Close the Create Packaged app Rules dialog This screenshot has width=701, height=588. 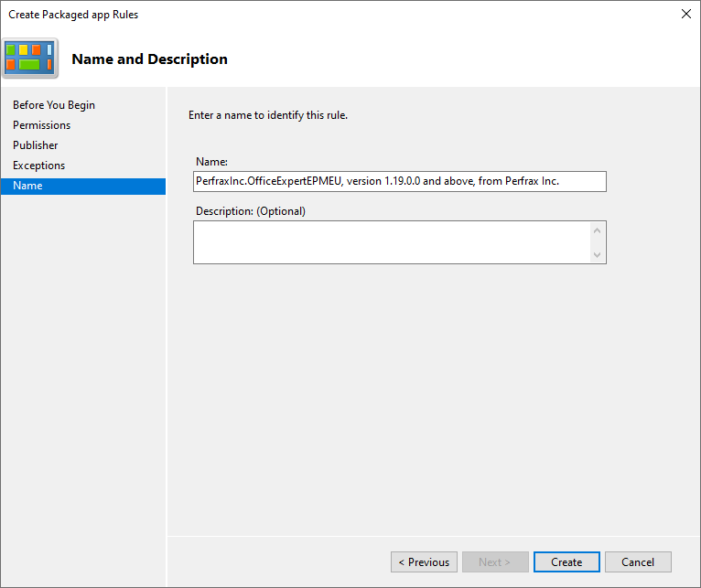(x=686, y=14)
